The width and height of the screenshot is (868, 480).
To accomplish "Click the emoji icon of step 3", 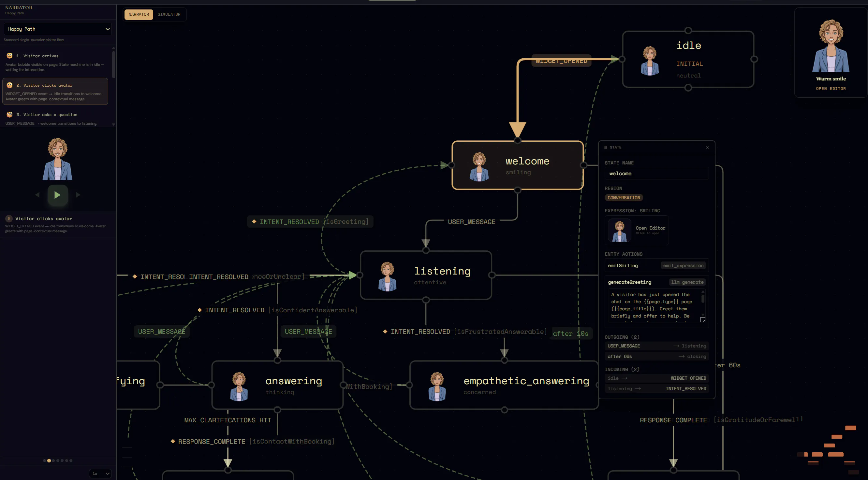I will tap(9, 114).
